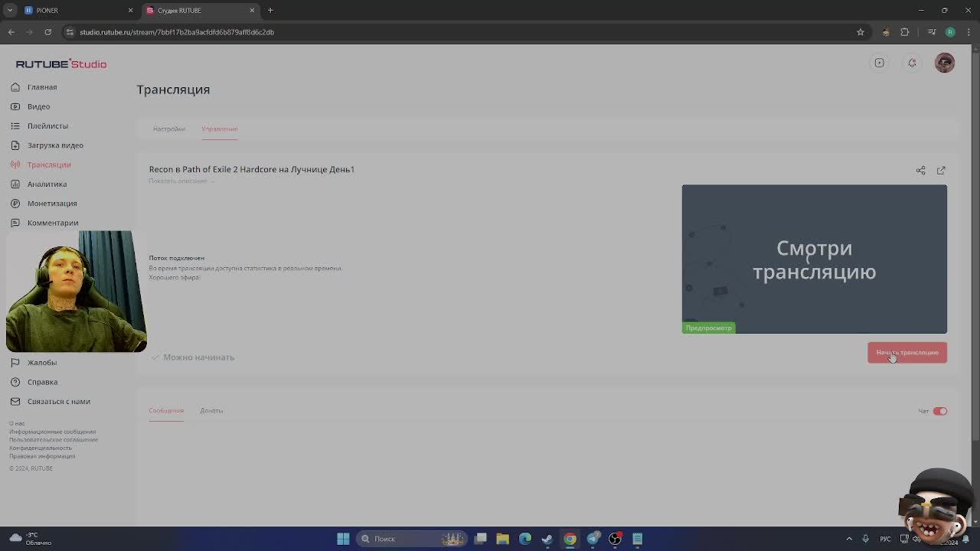This screenshot has width=980, height=551.
Task: Open Конфиденциальность footer link
Action: pyautogui.click(x=41, y=448)
